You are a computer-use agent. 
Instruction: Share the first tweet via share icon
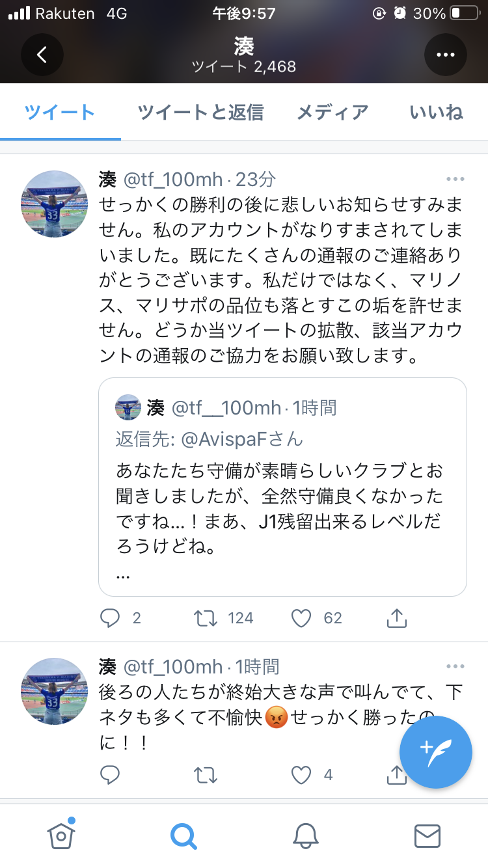396,617
